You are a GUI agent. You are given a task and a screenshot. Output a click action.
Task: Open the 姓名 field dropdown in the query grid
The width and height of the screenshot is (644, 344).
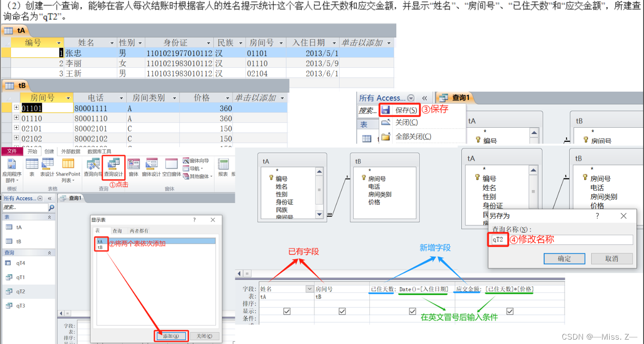309,289
